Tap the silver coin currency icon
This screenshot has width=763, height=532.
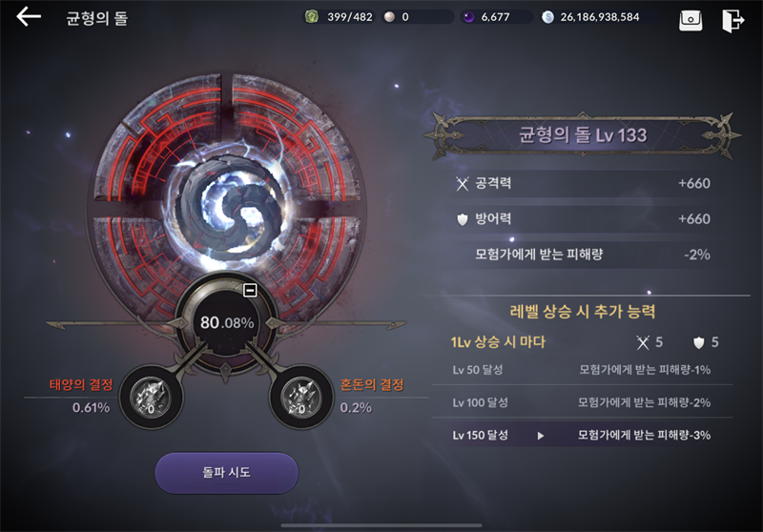547,17
